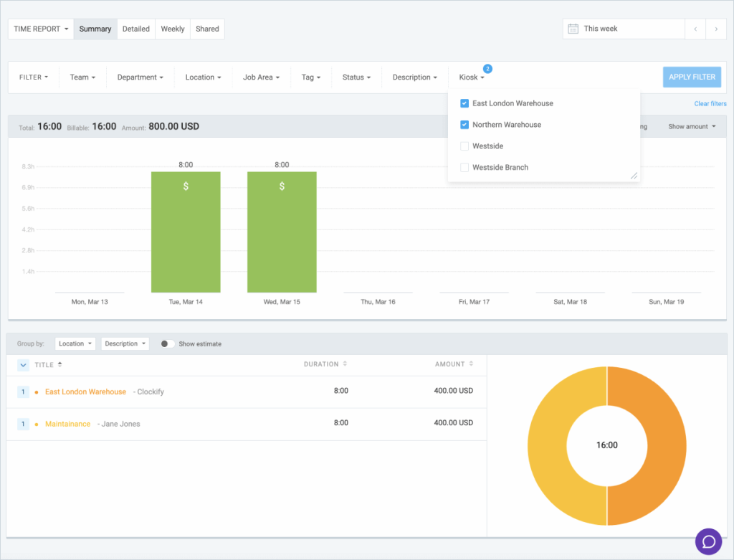Change Group by Description dropdown
This screenshot has width=734, height=560.
point(125,343)
